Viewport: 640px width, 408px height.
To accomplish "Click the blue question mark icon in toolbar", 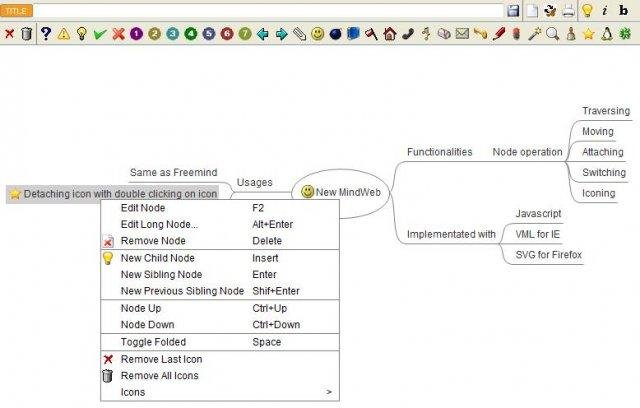I will (46, 33).
